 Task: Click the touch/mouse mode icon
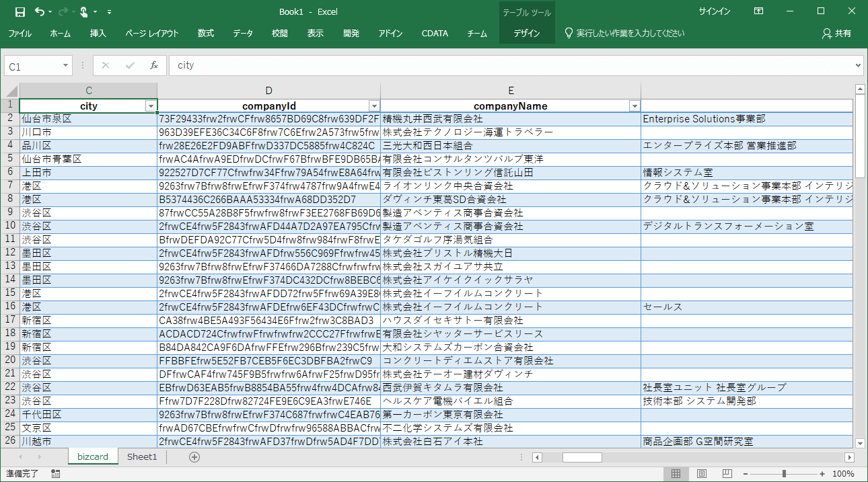[x=83, y=11]
